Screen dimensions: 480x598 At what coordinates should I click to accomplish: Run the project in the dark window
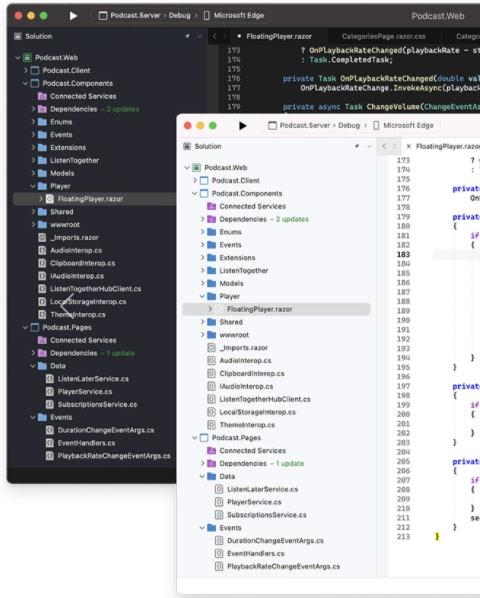[74, 16]
